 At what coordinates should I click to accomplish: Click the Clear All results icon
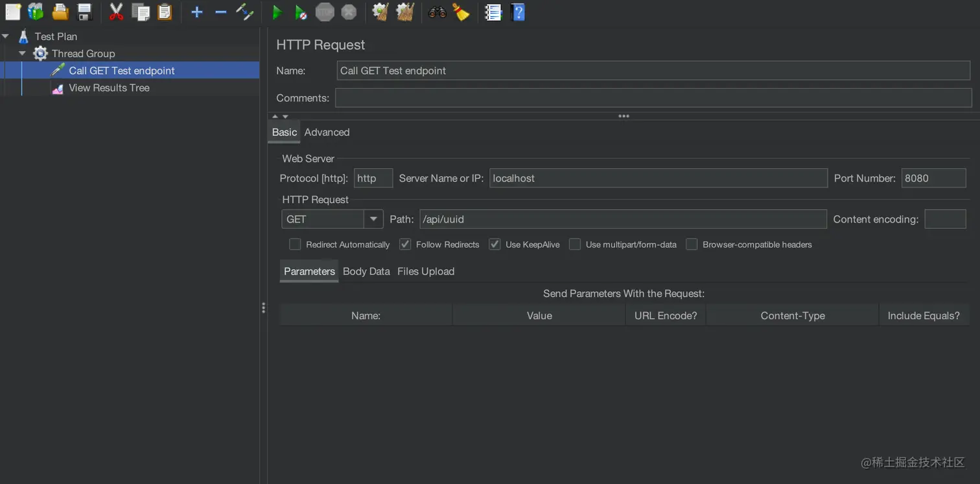[405, 12]
